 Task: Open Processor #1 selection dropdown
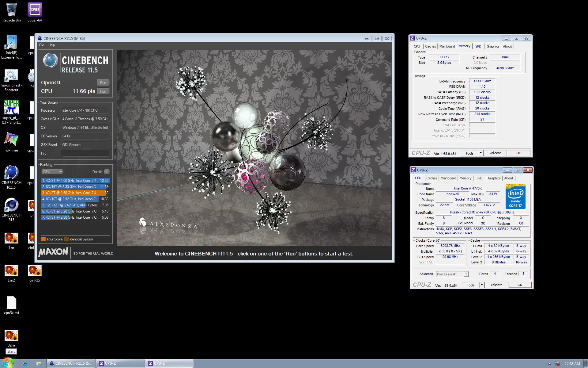click(452, 274)
